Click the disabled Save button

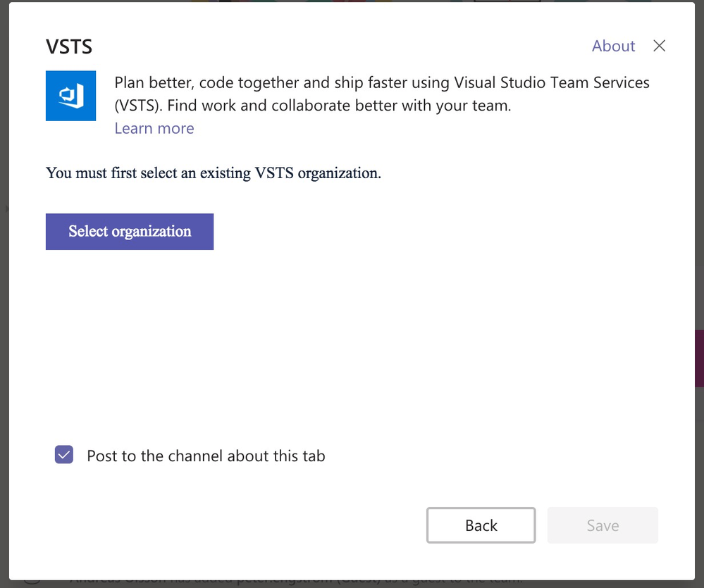[603, 525]
